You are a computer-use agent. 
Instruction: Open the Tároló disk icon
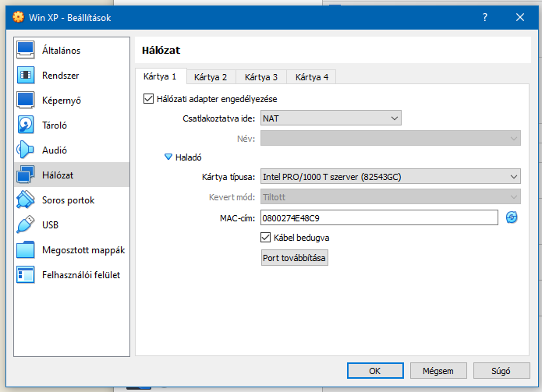[x=25, y=125]
